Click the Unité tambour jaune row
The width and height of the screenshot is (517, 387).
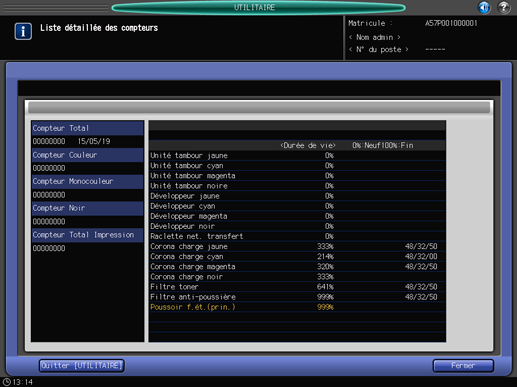pos(297,156)
